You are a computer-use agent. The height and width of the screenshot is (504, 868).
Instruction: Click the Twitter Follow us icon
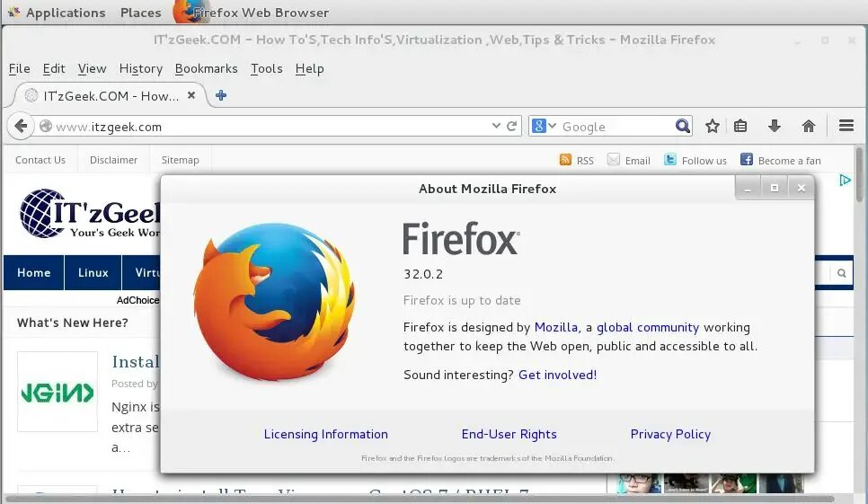click(669, 160)
